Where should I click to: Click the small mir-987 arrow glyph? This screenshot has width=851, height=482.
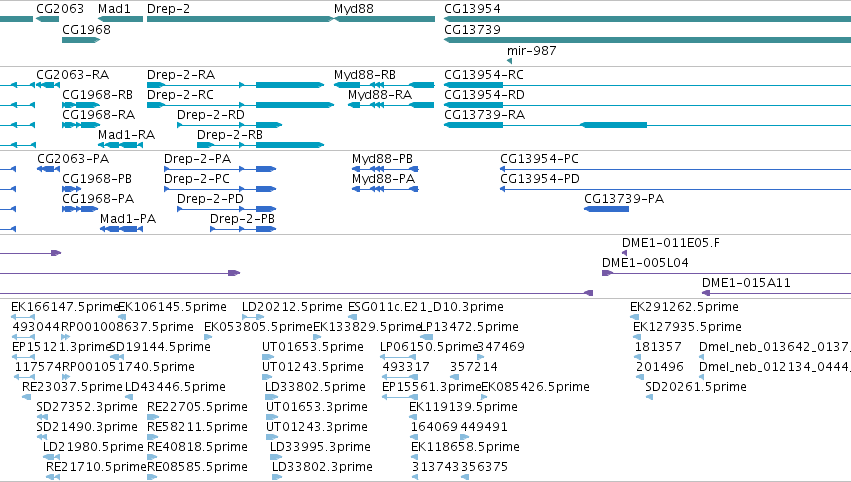509,61
